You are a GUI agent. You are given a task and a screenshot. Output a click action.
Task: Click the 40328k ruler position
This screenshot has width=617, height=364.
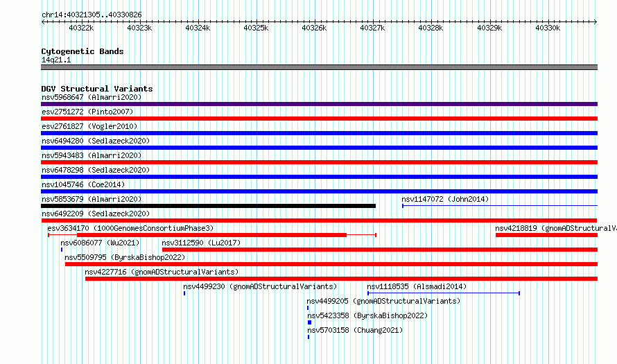click(x=431, y=28)
